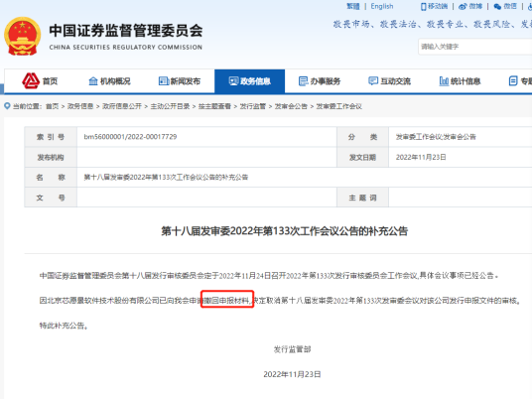532x399 pixels.
Task: Open the 微信 WeChat icon
Action: (497, 6)
